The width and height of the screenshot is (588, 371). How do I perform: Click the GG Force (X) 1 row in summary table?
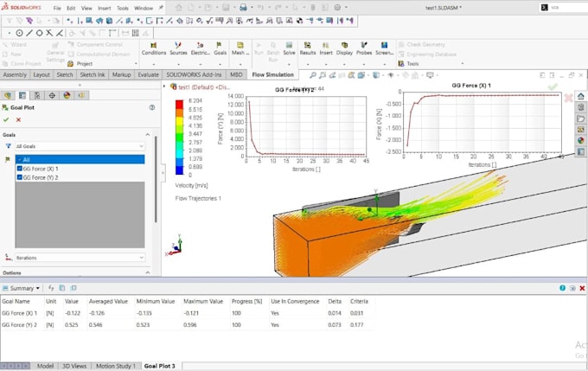(187, 313)
